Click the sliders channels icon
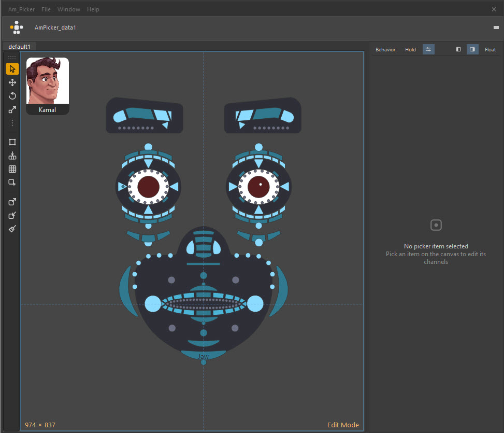 click(x=428, y=50)
